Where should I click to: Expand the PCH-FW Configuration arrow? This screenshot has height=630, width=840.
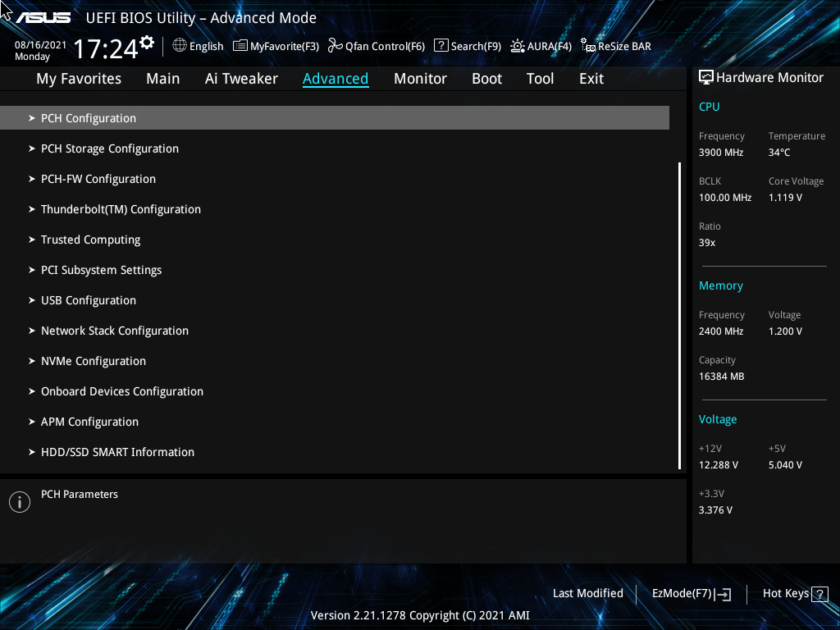32,179
